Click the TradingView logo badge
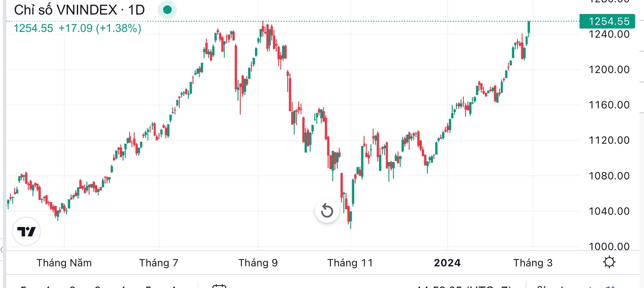The width and height of the screenshot is (644, 288). (26, 231)
